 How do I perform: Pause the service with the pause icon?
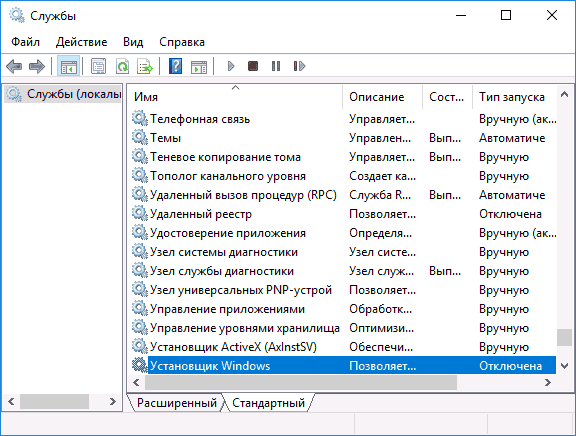point(276,66)
